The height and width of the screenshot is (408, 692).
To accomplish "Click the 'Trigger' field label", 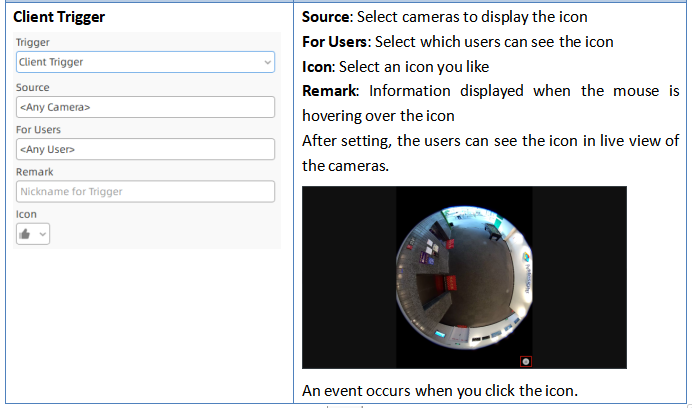I will coord(33,42).
